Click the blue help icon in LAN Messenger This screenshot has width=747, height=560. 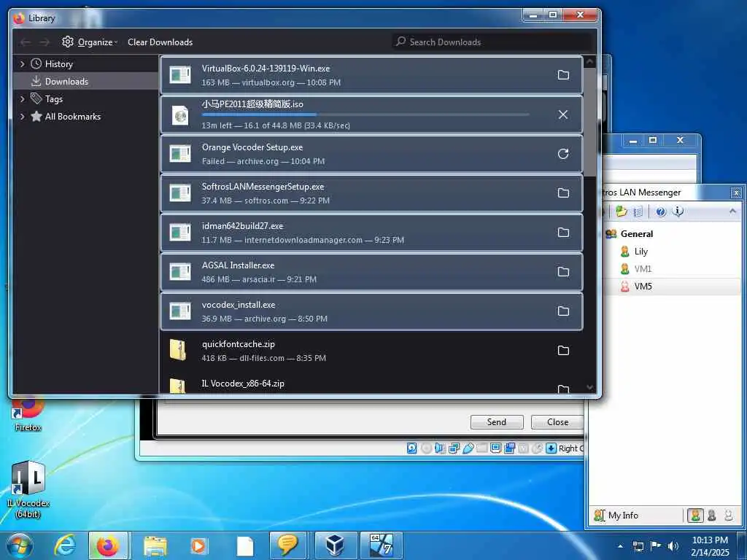tap(661, 211)
